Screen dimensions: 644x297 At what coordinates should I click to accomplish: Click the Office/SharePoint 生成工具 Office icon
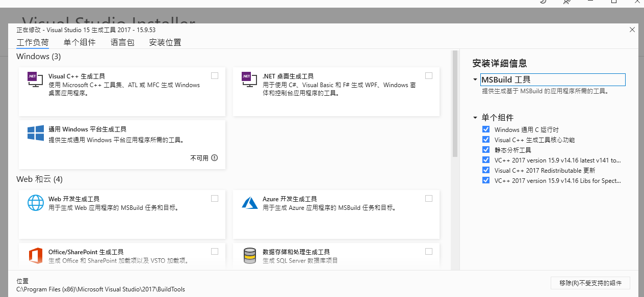pos(36,255)
